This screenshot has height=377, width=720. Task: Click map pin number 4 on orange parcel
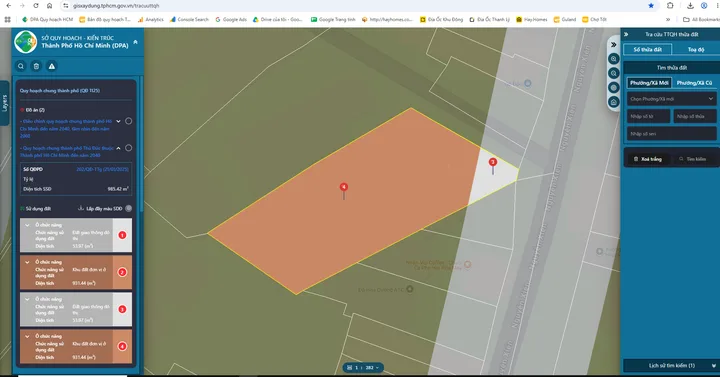343,187
